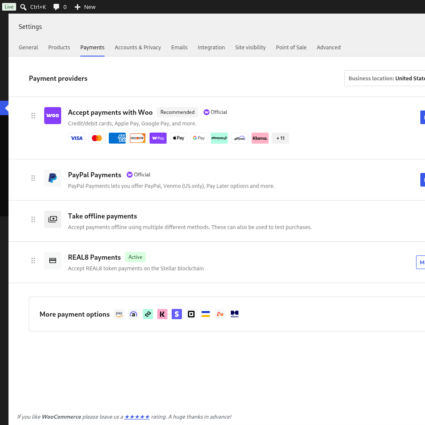Click the Official badge next to PayPal Payments
Screen dimensions: 425x425
point(138,175)
